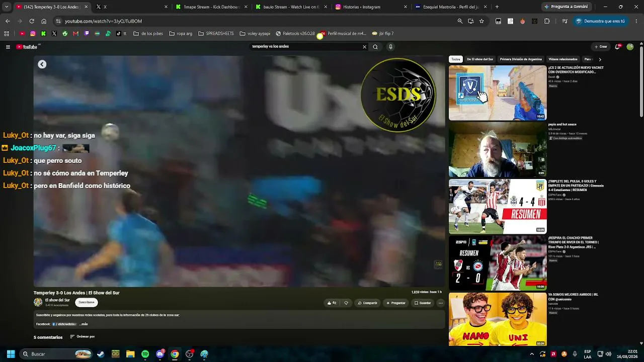Clear the YouTube search query

click(365, 47)
